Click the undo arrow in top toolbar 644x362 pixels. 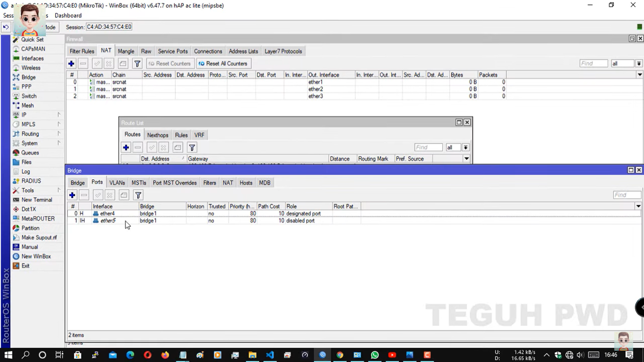coord(6,27)
